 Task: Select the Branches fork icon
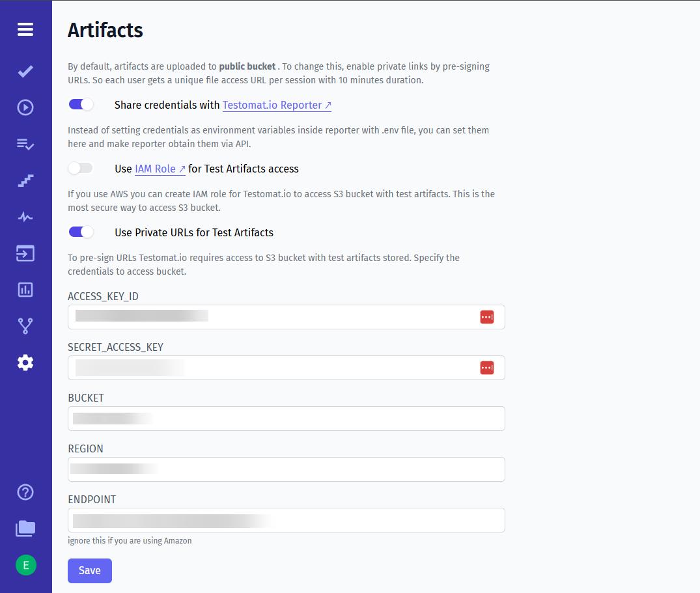click(x=25, y=326)
